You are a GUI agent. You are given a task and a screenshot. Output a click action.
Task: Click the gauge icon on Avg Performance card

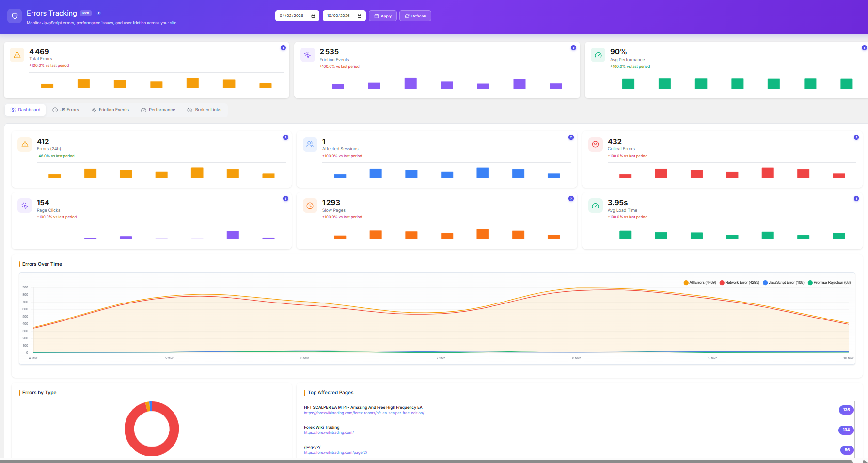[x=598, y=55]
